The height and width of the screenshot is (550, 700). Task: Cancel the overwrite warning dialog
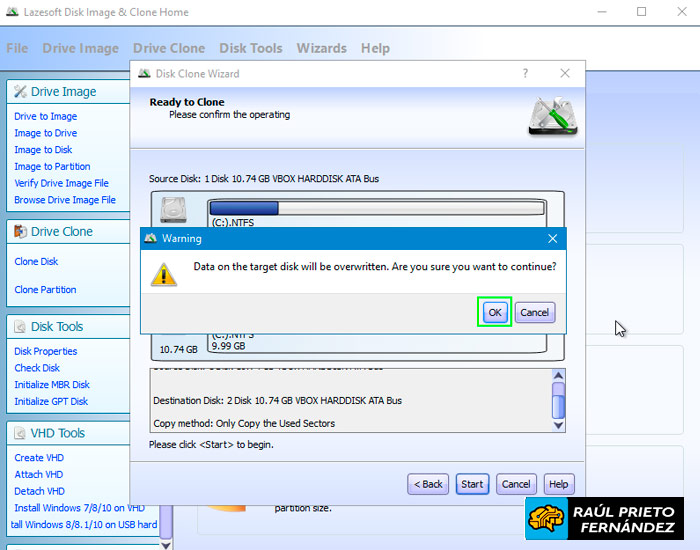[534, 312]
